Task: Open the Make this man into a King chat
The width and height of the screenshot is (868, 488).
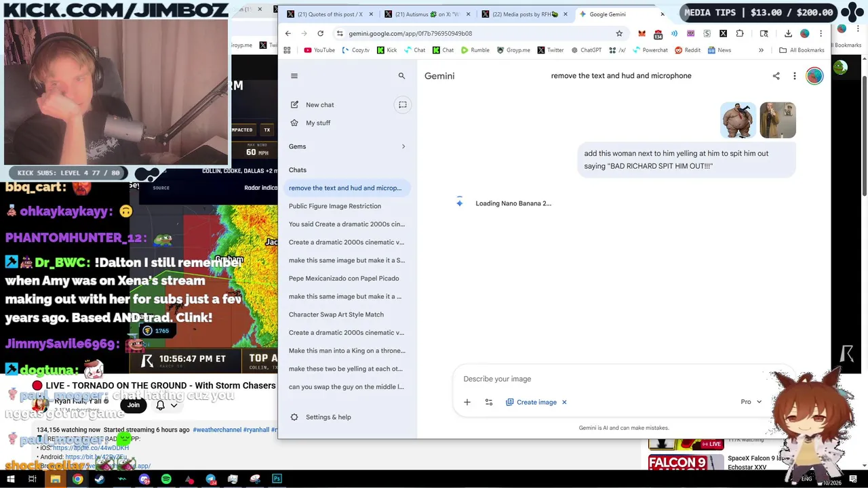Action: (347, 350)
